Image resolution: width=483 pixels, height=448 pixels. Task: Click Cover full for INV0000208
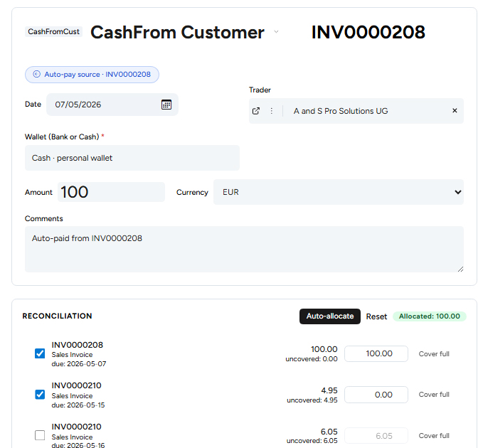pos(434,354)
